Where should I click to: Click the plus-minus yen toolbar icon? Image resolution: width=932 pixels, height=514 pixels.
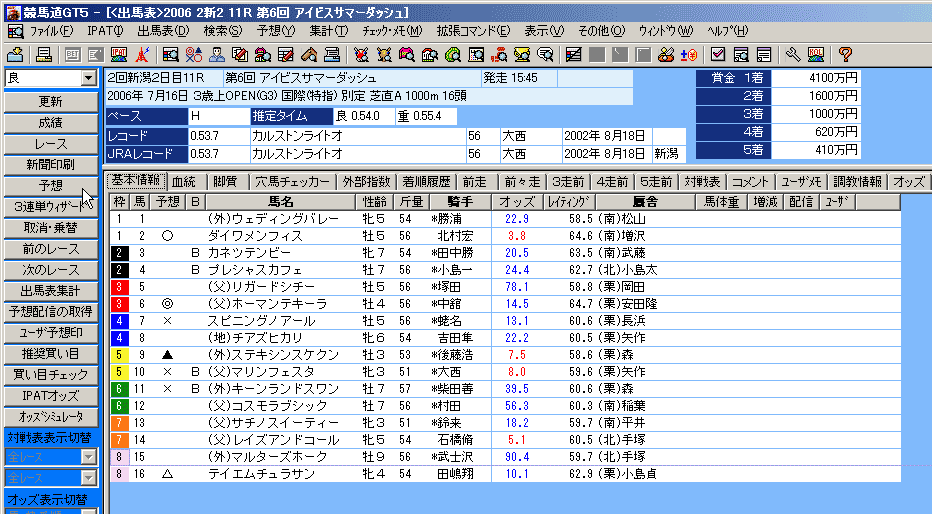(x=690, y=54)
